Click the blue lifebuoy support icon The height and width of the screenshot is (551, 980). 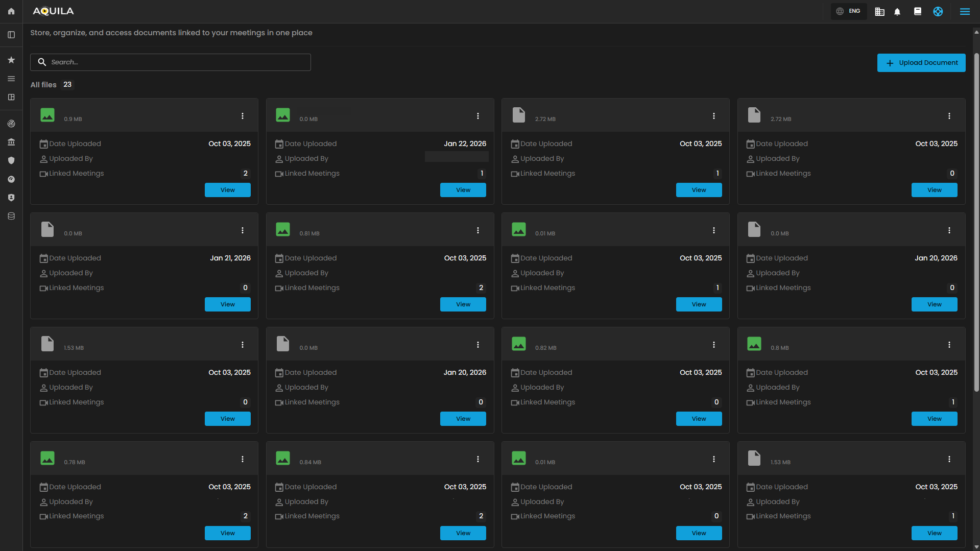click(x=938, y=12)
